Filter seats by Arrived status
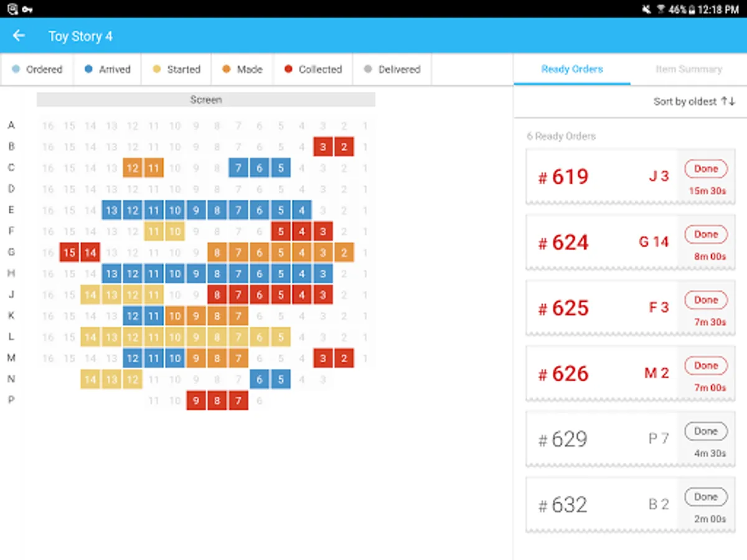Screen dimensions: 747x560 point(108,69)
